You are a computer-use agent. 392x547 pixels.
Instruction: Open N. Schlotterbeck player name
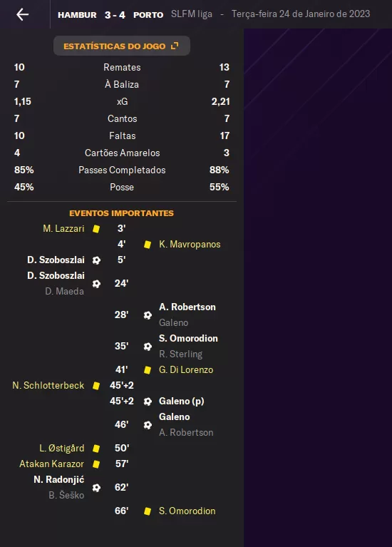coord(48,386)
